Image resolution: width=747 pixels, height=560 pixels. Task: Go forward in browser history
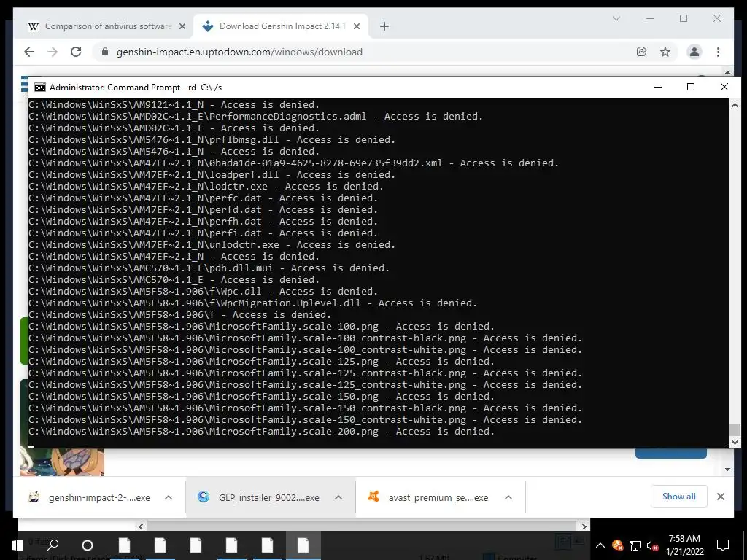click(x=53, y=52)
